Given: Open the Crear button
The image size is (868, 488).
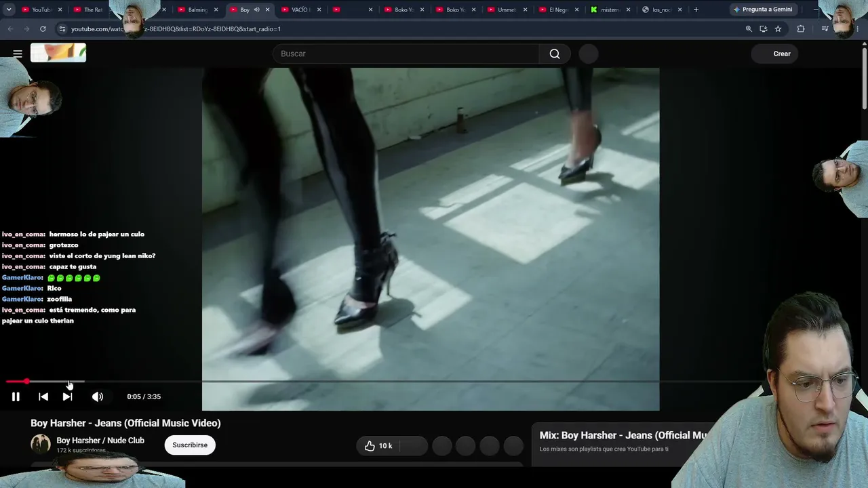Looking at the screenshot, I should pyautogui.click(x=776, y=54).
